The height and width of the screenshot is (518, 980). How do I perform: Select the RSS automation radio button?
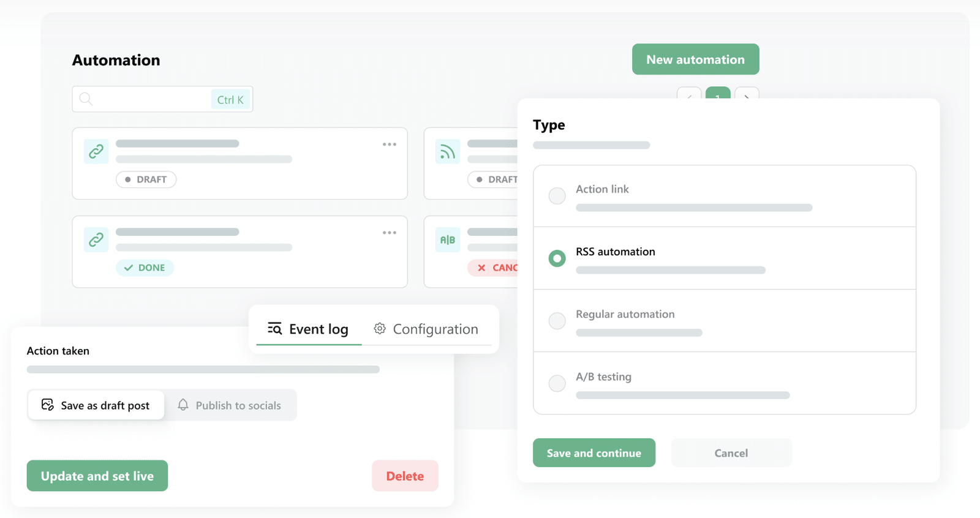tap(557, 258)
